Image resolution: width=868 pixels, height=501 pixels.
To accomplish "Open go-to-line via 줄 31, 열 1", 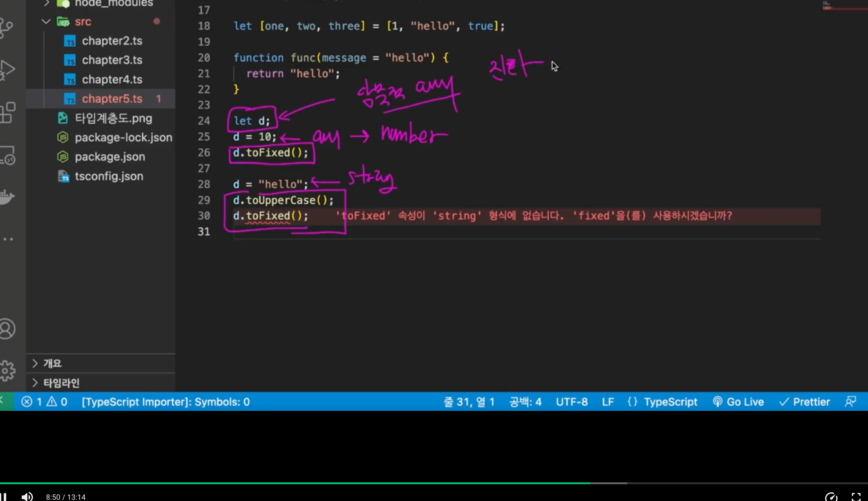I will click(469, 402).
